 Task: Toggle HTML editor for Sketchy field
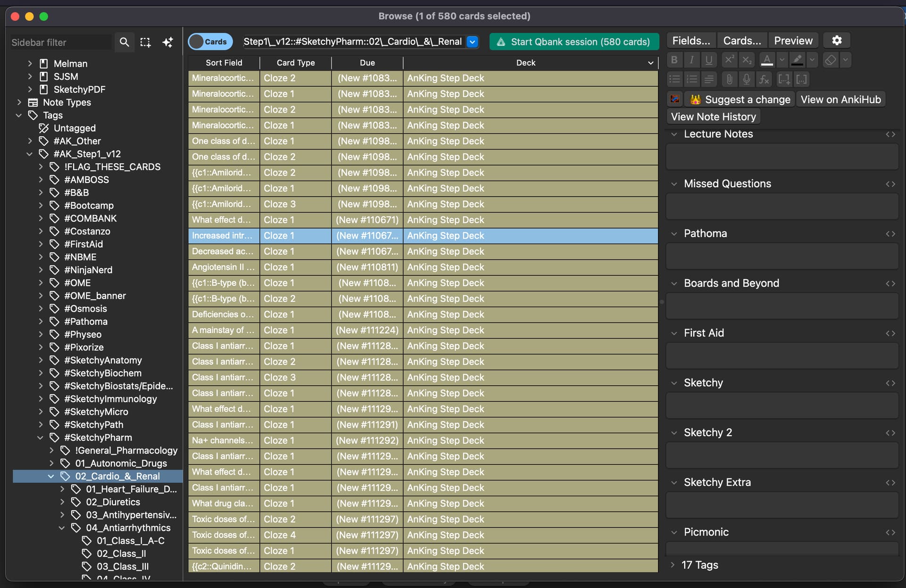point(890,383)
